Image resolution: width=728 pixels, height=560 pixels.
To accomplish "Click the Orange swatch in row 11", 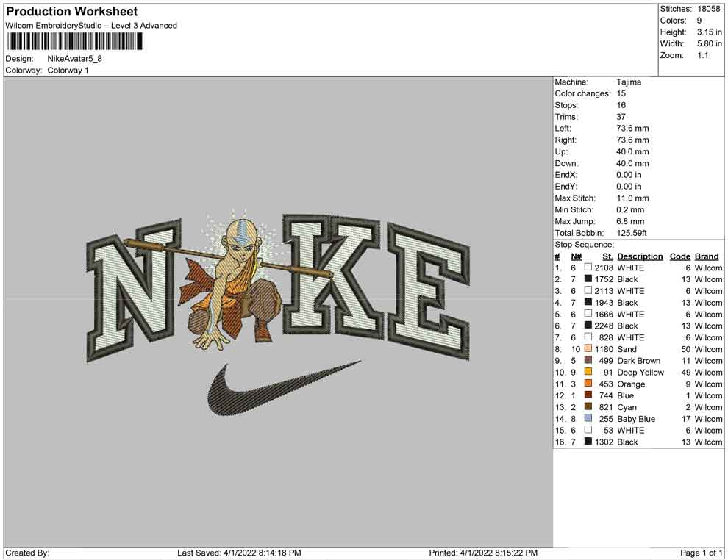I will (x=588, y=383).
